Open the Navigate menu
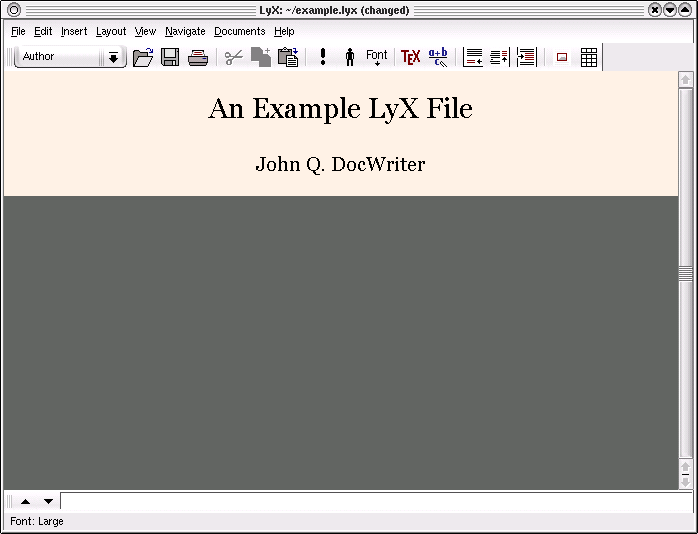Viewport: 698px width, 534px height. coord(185,31)
